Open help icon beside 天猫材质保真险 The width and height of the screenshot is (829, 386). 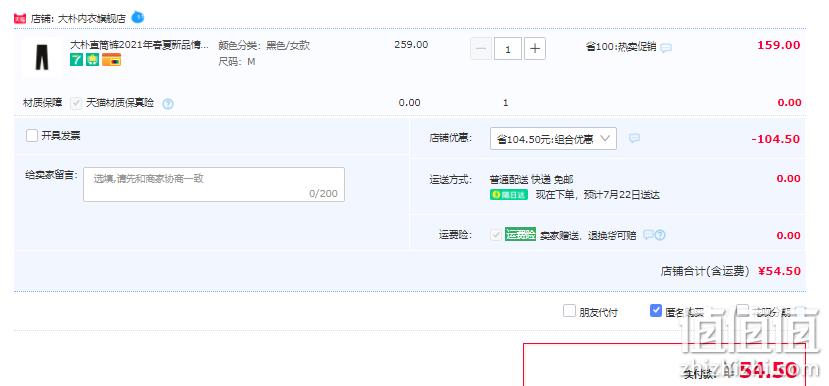168,104
